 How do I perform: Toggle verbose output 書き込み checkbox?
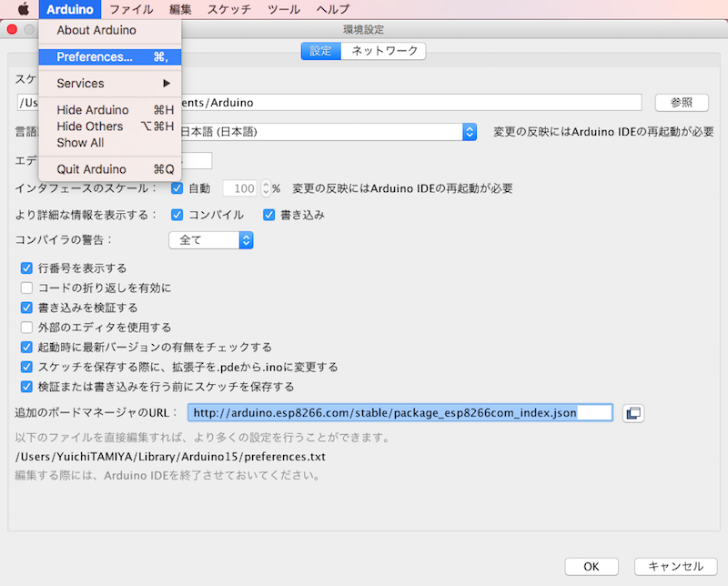pos(268,215)
